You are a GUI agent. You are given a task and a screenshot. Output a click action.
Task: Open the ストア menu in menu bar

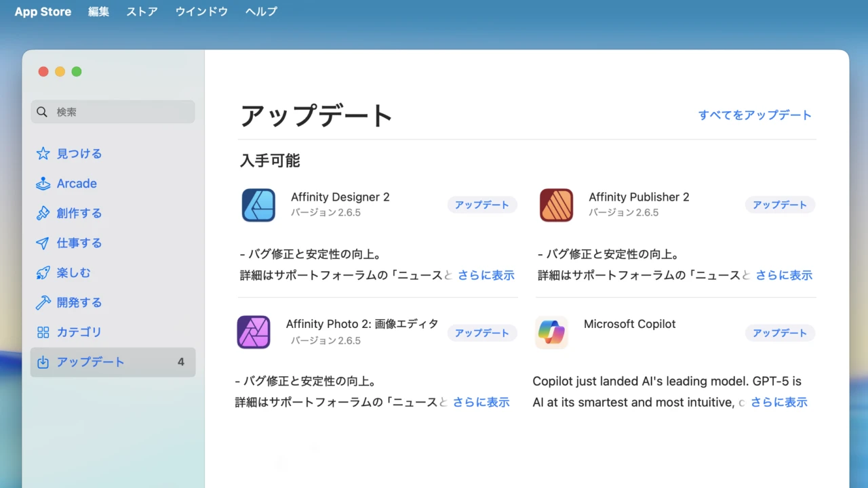(x=142, y=12)
